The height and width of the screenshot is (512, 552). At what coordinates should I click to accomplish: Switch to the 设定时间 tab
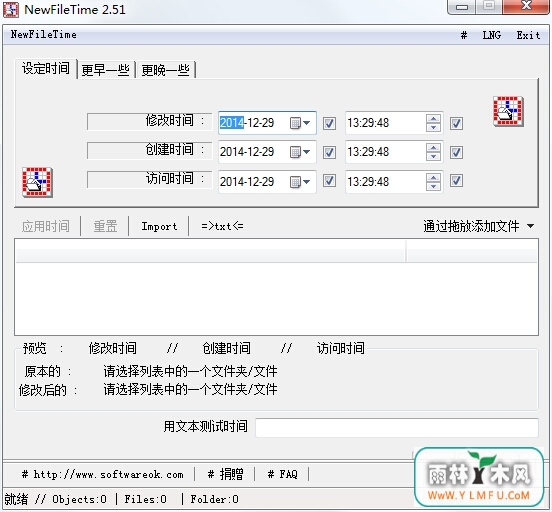point(46,69)
